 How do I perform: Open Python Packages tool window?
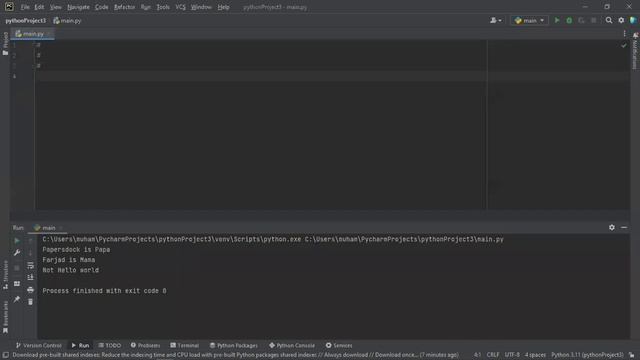pyautogui.click(x=233, y=345)
